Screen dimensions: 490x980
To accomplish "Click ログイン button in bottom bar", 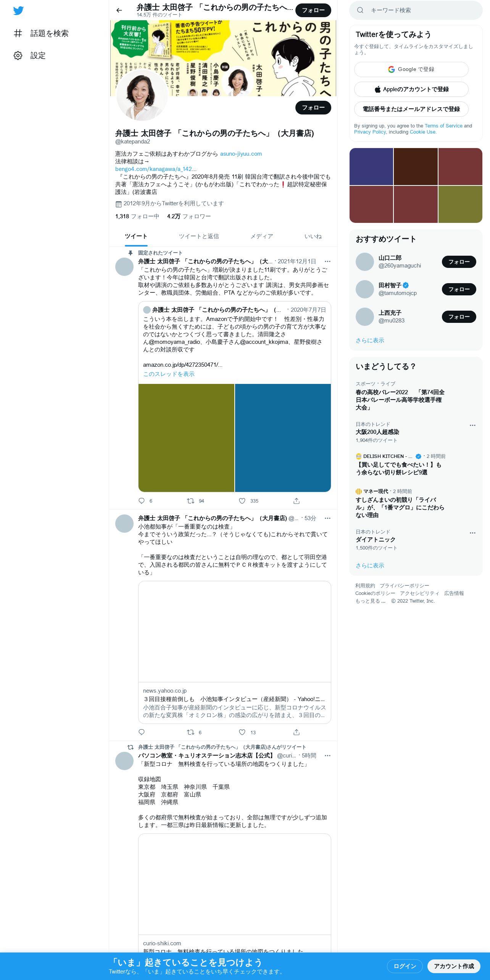I will (405, 966).
